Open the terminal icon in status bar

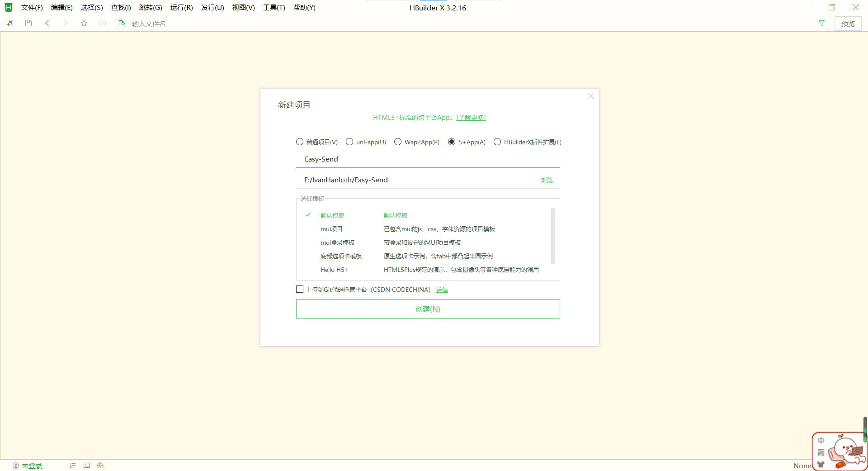click(86, 466)
